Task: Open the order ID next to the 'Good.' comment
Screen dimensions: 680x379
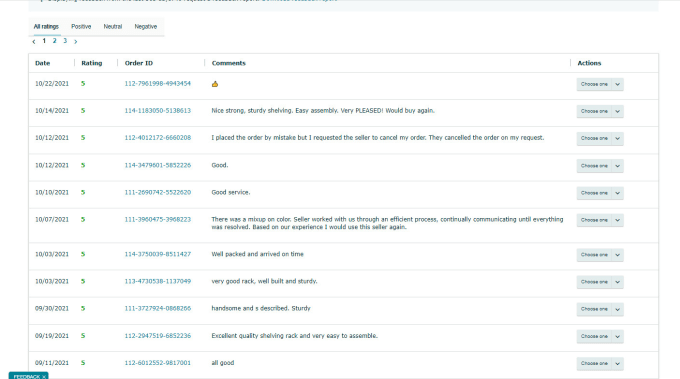Action: pos(157,165)
